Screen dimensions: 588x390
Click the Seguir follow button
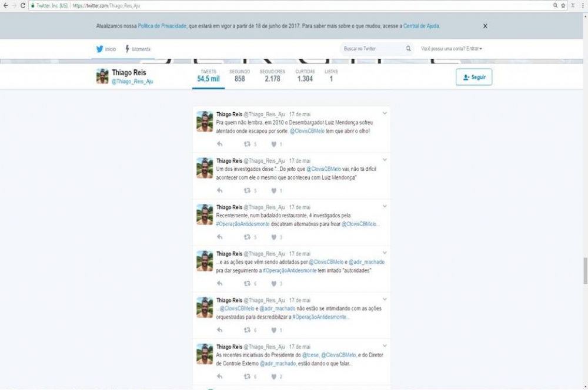(474, 77)
